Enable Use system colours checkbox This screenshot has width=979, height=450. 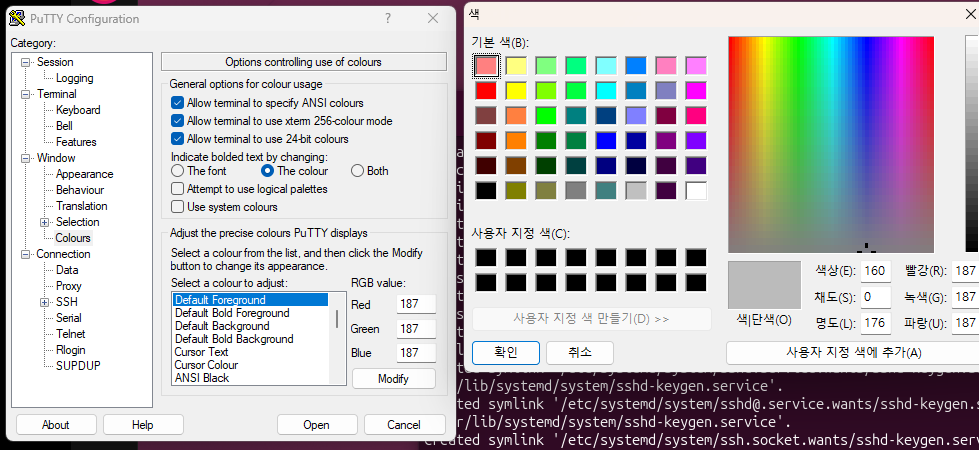(x=177, y=207)
